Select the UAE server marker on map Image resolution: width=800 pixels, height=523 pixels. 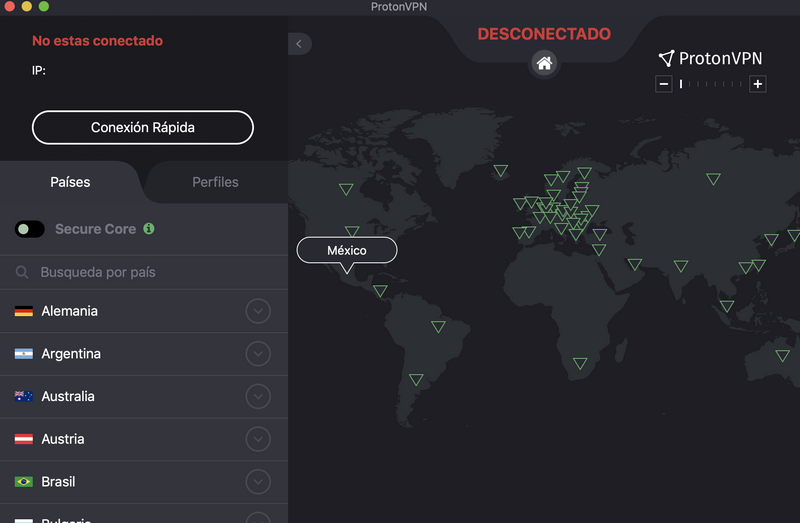[635, 264]
